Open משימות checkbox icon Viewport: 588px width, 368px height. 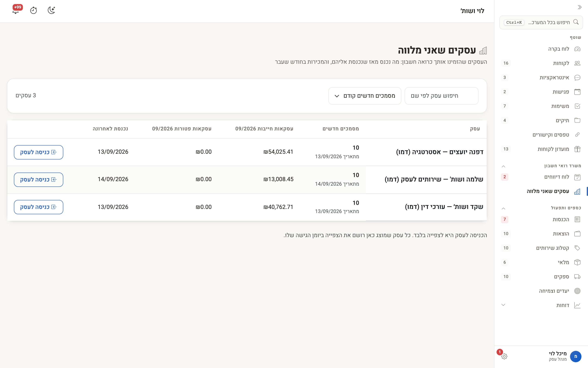[x=577, y=106]
